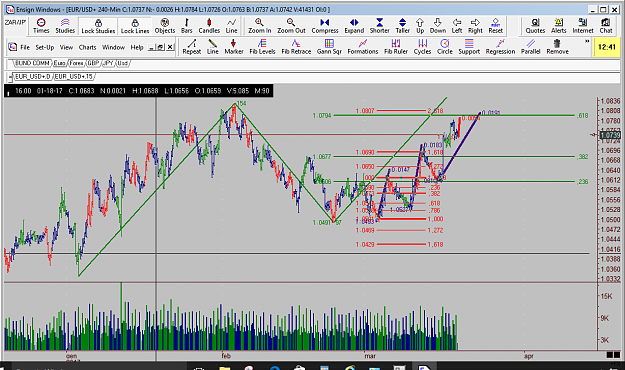Viewport: 625px width, 370px height.
Task: Open the Chat tool
Action: pyautogui.click(x=606, y=26)
